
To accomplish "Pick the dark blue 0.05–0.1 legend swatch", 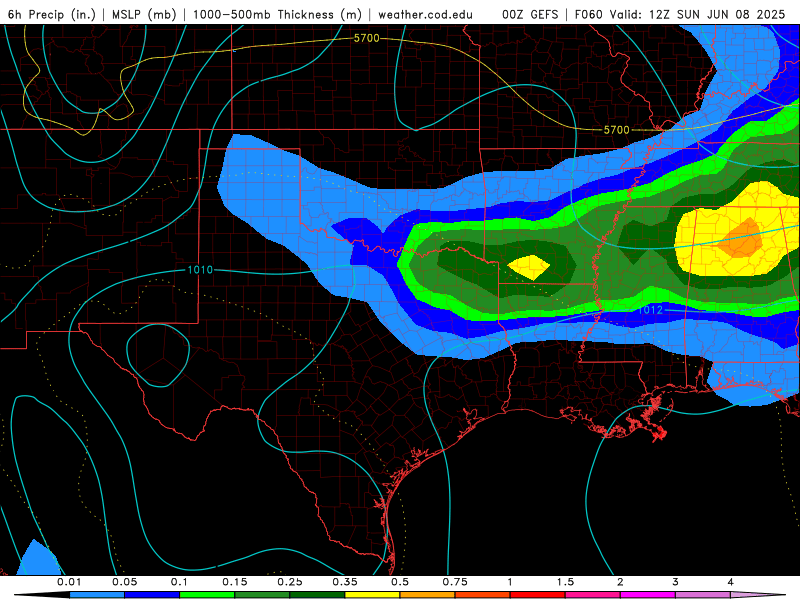I will pos(152,595).
